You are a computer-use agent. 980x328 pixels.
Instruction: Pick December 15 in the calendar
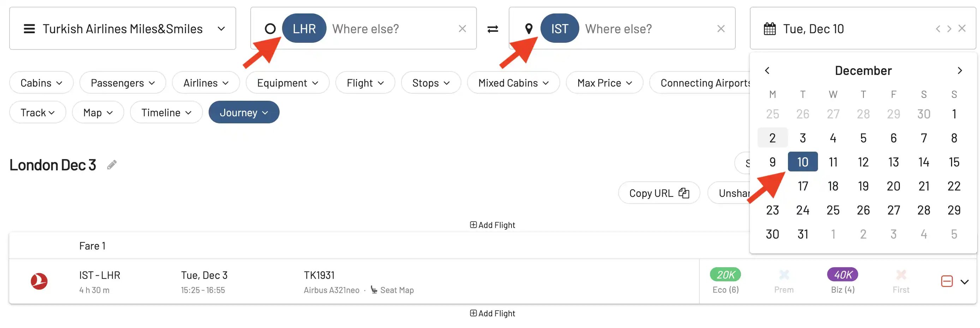[954, 162]
